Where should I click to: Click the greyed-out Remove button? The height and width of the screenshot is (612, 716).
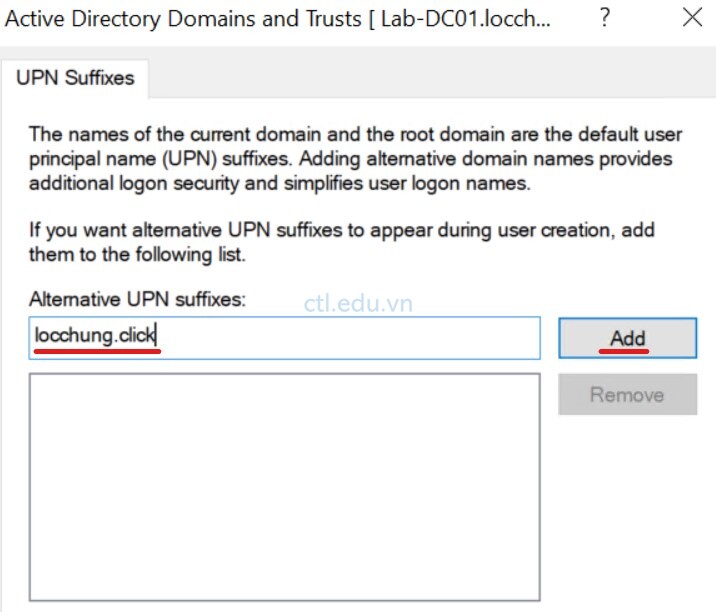point(627,395)
